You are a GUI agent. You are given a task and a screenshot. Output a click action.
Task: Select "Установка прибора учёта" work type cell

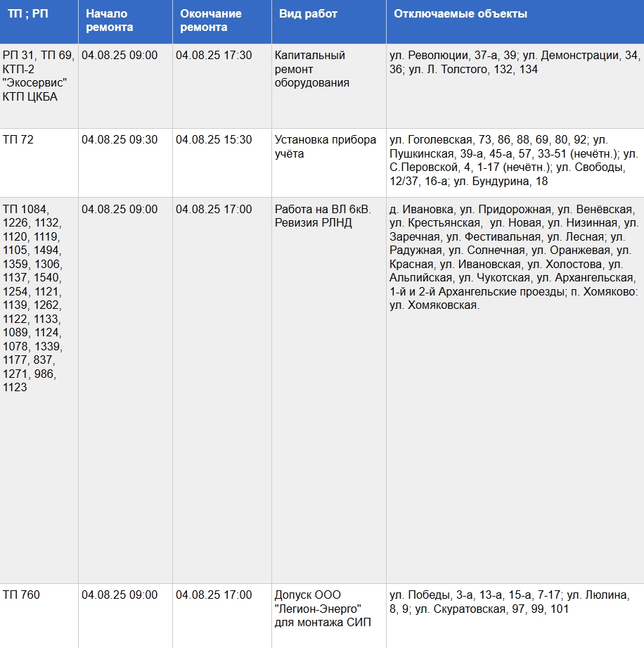click(325, 147)
